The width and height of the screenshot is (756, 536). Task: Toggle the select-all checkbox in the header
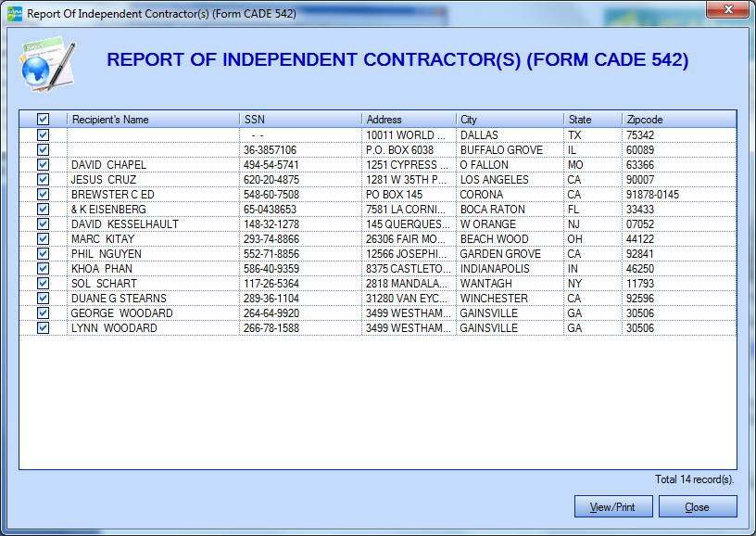[x=43, y=120]
